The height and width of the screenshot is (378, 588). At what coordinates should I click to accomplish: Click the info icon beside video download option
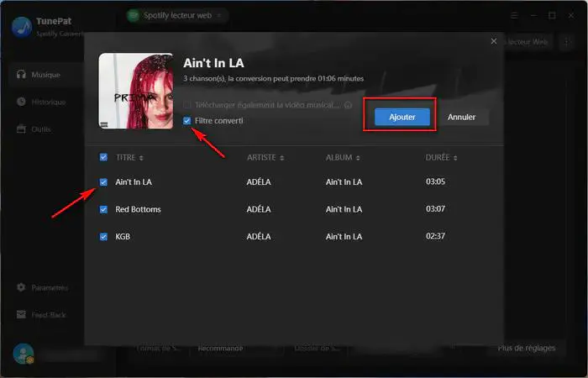[348, 105]
